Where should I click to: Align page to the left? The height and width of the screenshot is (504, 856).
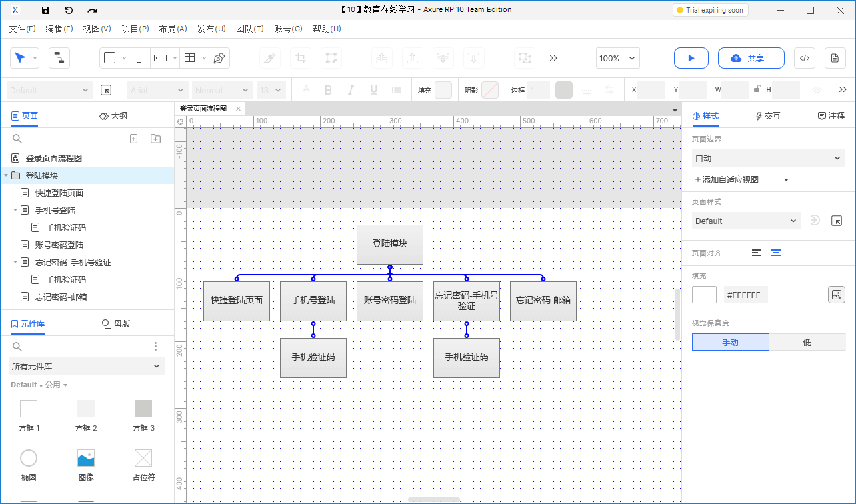pos(756,253)
